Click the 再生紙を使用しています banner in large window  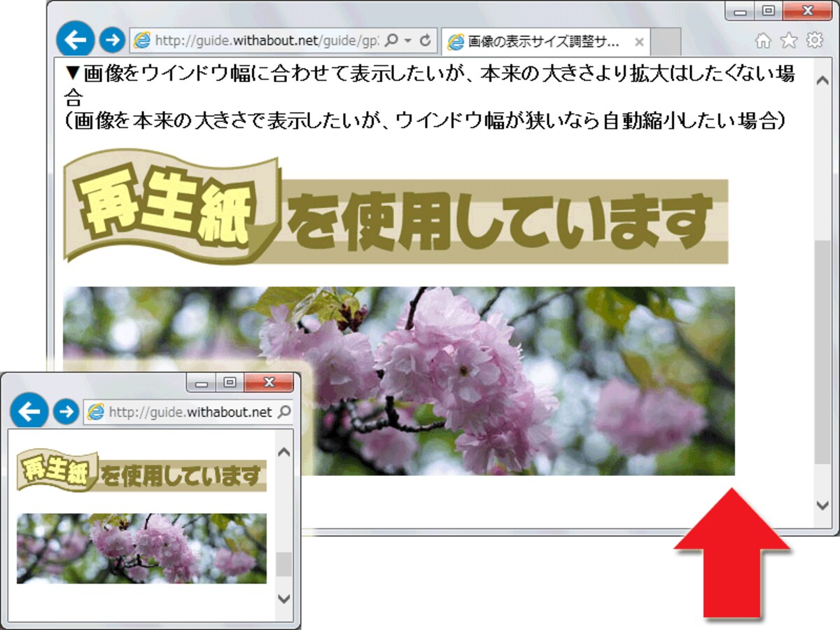[395, 206]
